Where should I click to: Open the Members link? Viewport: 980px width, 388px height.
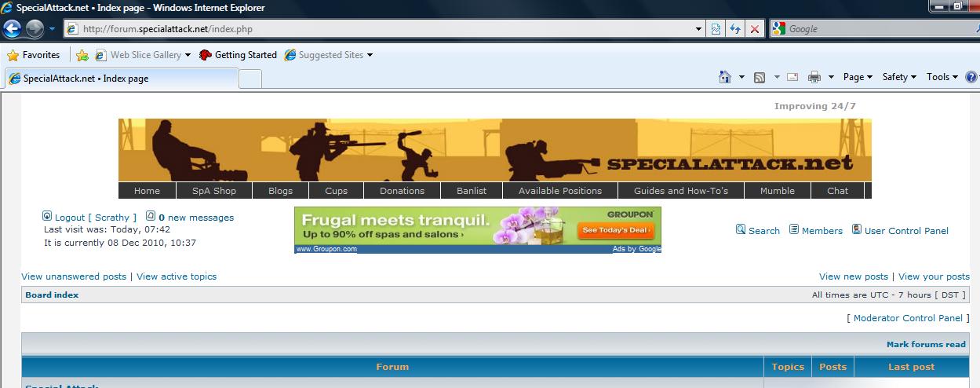tap(822, 231)
